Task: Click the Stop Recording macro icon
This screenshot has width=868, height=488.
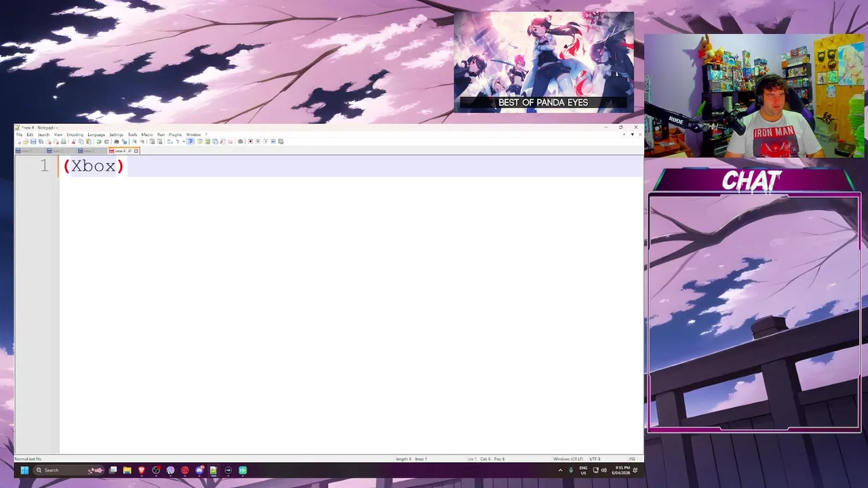Action: coord(258,142)
